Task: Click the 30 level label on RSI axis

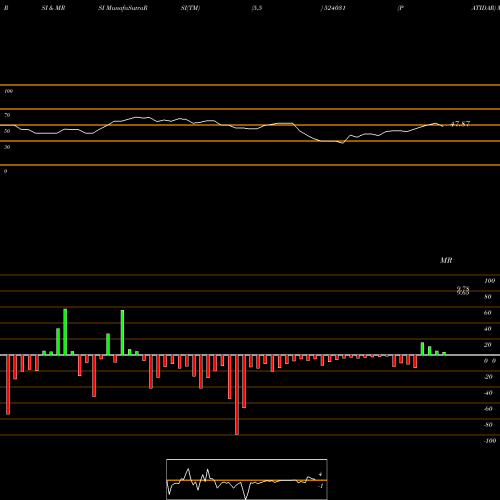Action: pos(7,147)
